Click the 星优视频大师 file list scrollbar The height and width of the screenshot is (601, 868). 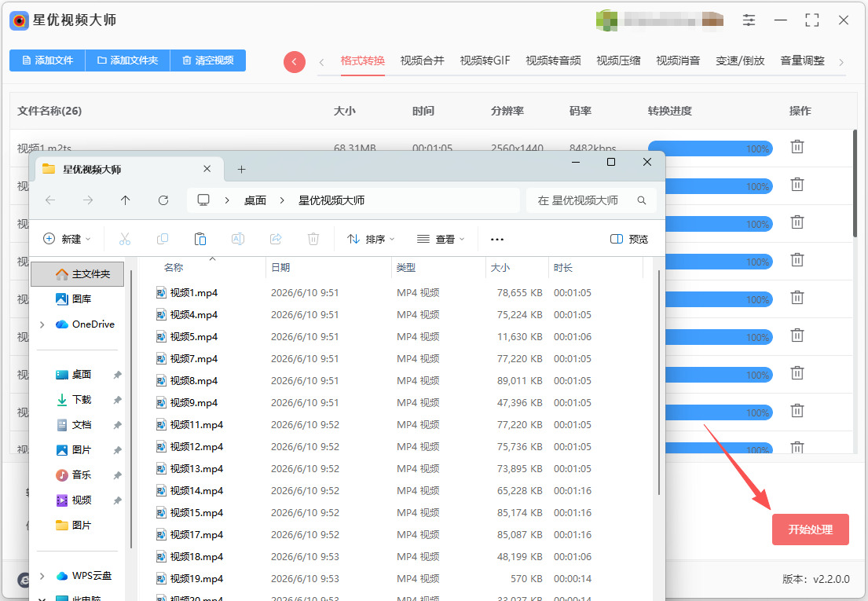click(855, 184)
